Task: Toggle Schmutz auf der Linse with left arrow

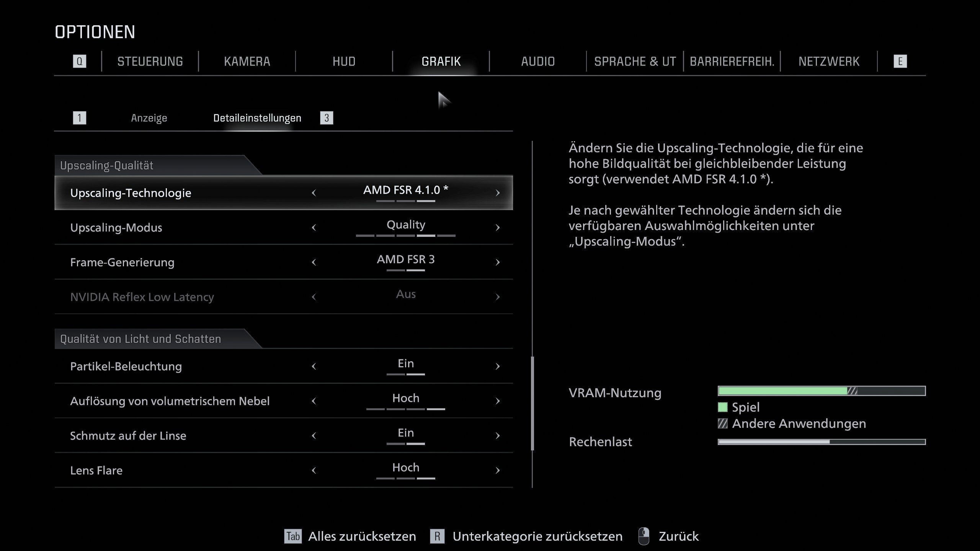Action: point(314,435)
